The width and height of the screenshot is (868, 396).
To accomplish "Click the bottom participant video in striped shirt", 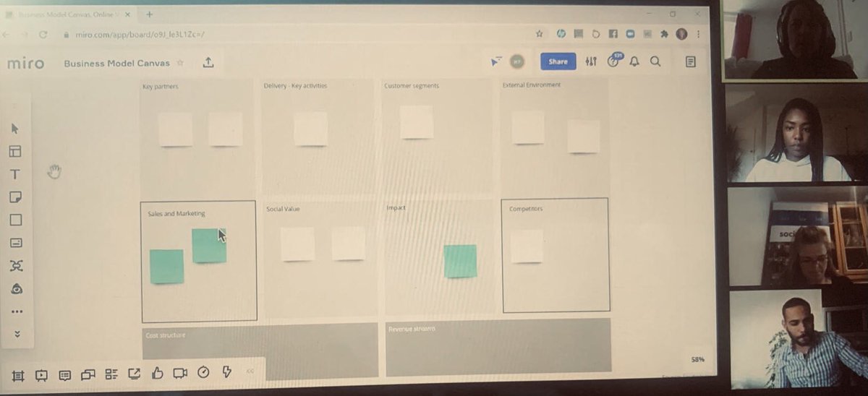I will coord(799,339).
